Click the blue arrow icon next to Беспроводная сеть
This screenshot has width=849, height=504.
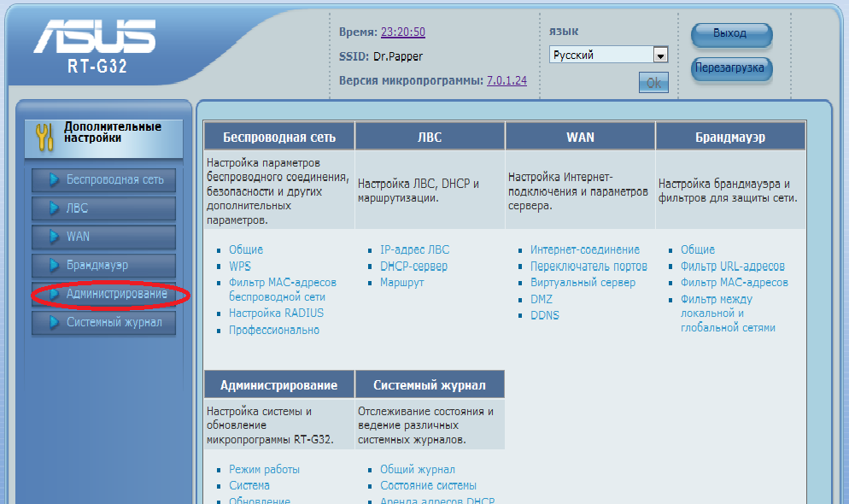(54, 179)
